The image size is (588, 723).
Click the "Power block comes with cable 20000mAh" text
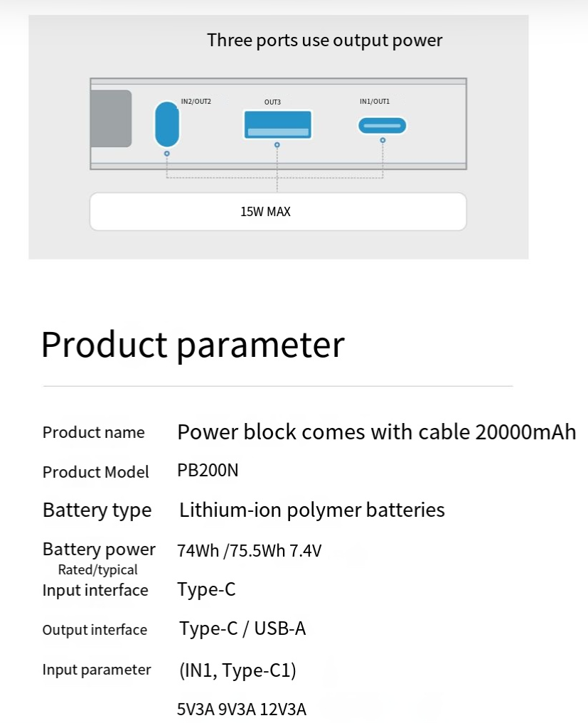[x=376, y=432]
